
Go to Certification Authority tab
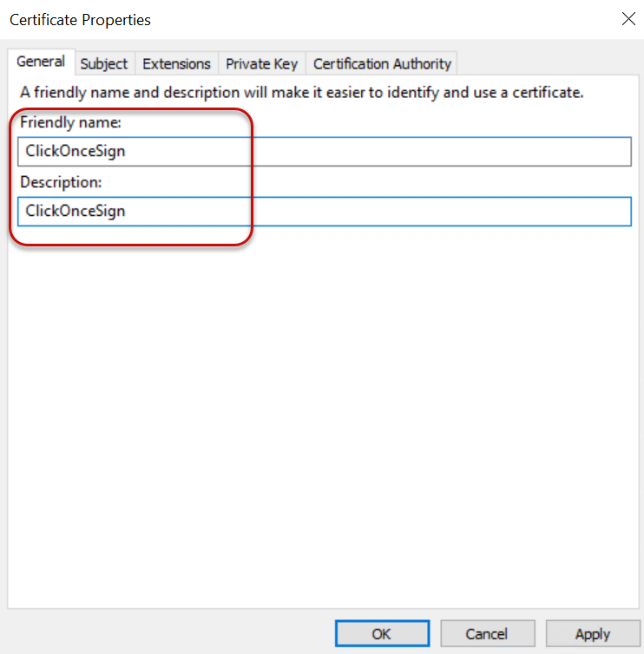382,64
